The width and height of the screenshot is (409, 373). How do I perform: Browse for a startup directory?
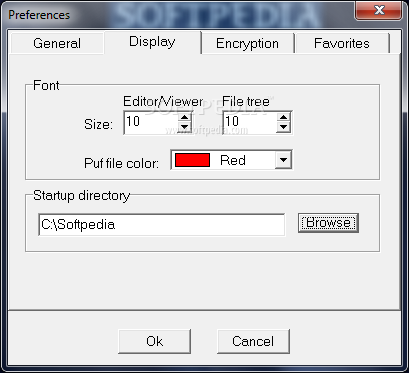coord(328,223)
